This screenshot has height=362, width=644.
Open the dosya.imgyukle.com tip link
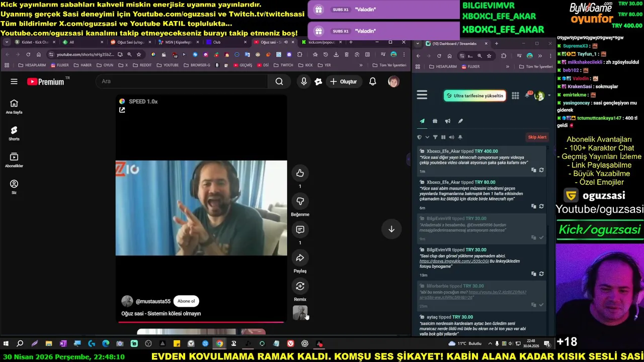(454, 261)
